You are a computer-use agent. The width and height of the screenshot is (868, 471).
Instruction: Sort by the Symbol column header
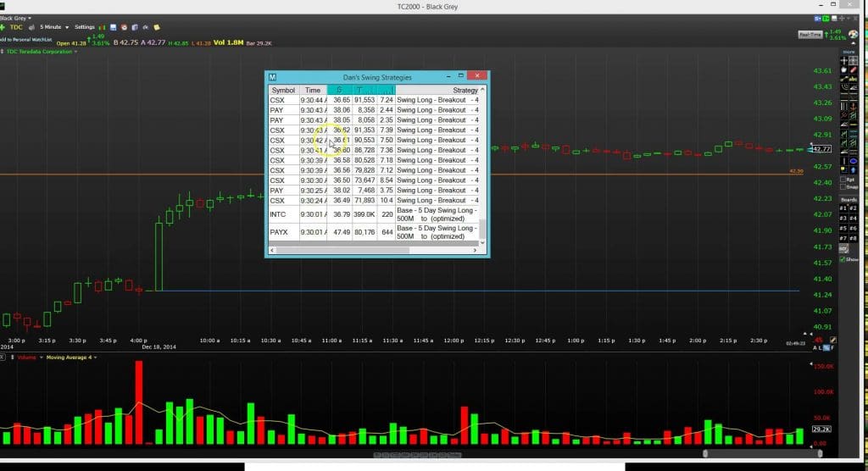coord(283,90)
